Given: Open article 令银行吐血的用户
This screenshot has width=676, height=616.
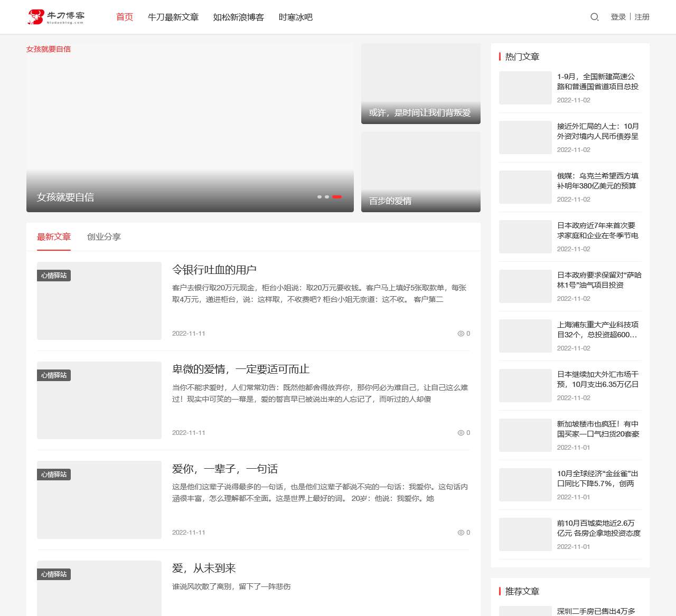Looking at the screenshot, I should [214, 270].
